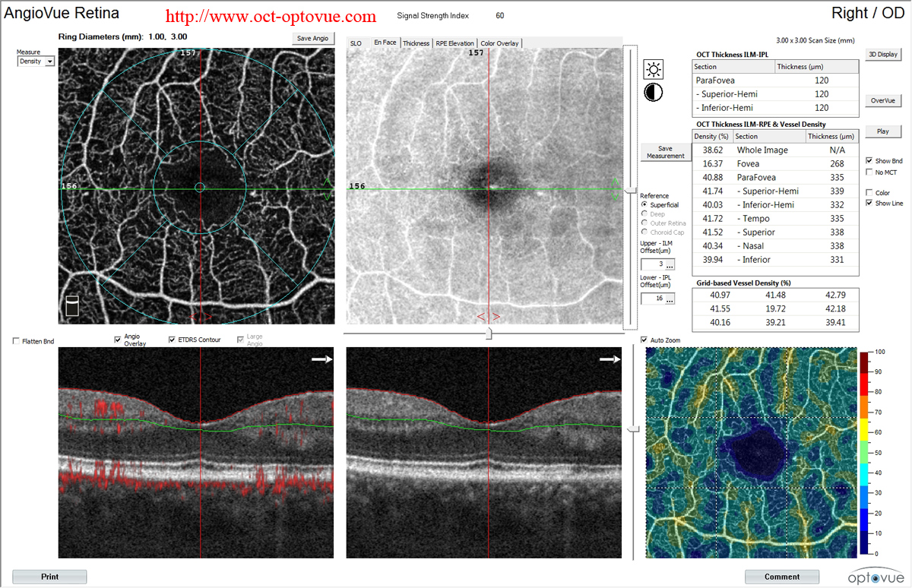Image resolution: width=912 pixels, height=588 pixels.
Task: Toggle Flatten Bnd checkbox
Action: tap(16, 341)
